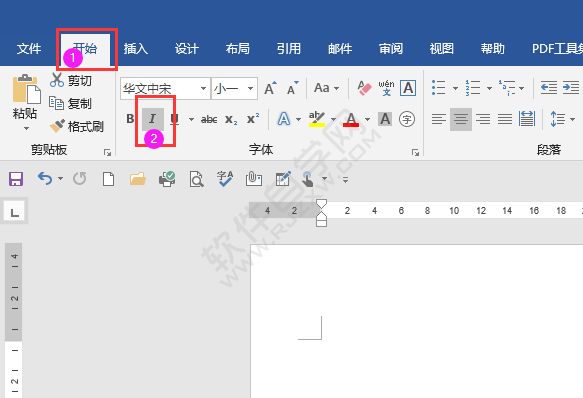This screenshot has height=398, width=583.
Task: Open the 文件 tab
Action: click(x=29, y=49)
